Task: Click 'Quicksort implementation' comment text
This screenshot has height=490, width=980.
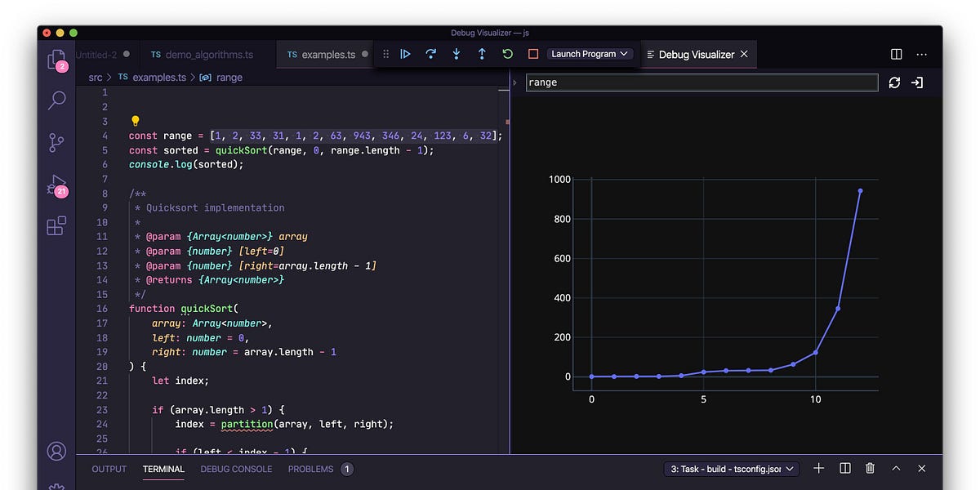Action: (x=216, y=207)
